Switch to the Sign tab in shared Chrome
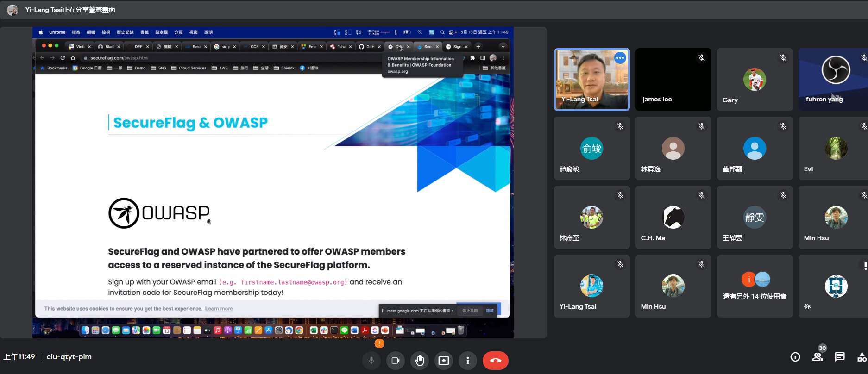The height and width of the screenshot is (374, 868). point(457,46)
